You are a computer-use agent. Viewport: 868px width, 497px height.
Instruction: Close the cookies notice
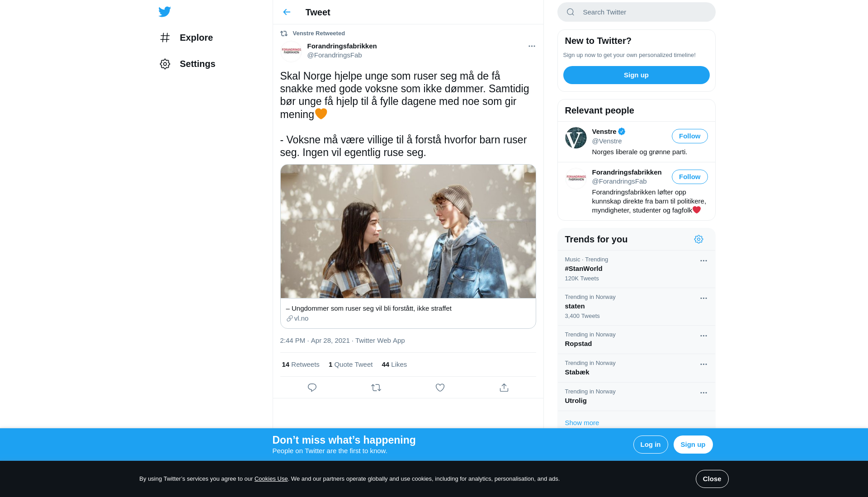tap(712, 479)
